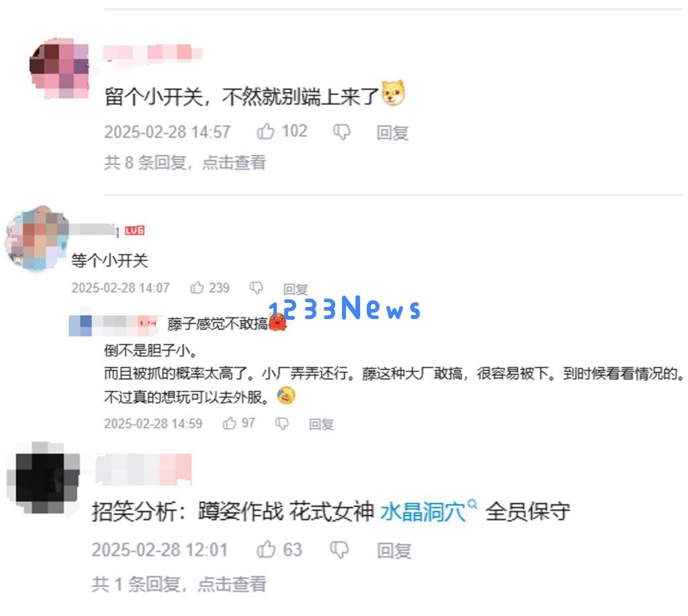The width and height of the screenshot is (688, 616).
Task: Dislike the 14:57 comment about 小开关
Action: click(342, 132)
